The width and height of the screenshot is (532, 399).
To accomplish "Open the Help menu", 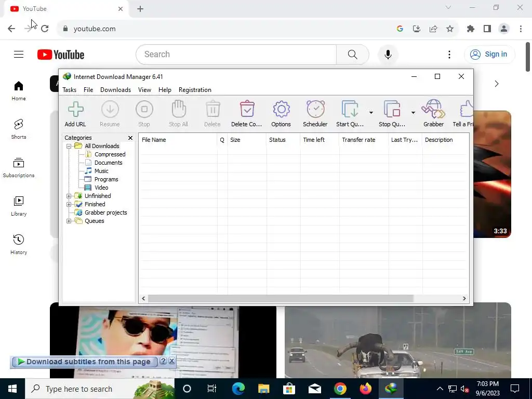I will [165, 90].
